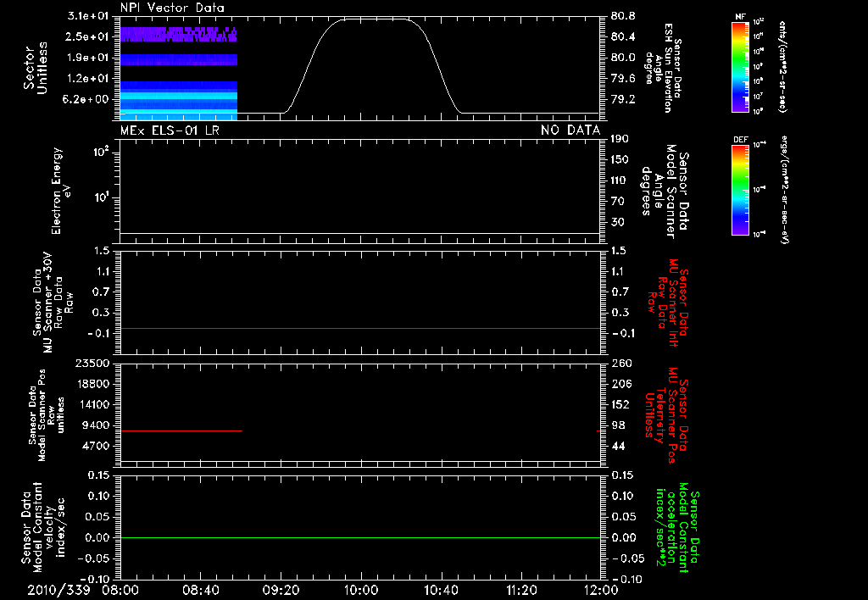Click the "ESH Sun Elevation Angle" axis title
The image size is (868, 600).
click(x=663, y=69)
